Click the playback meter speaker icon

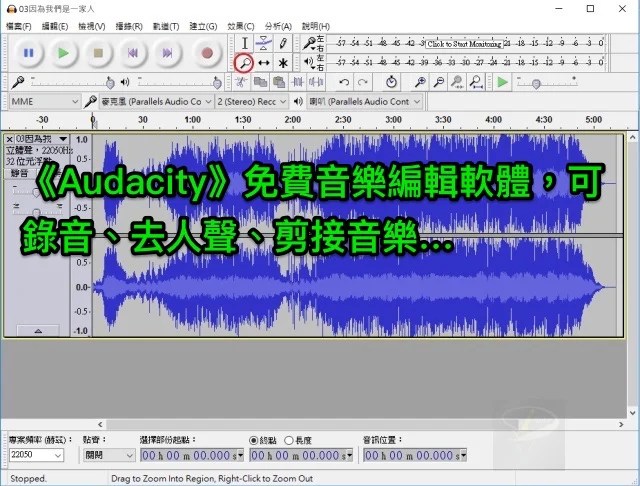pos(309,62)
